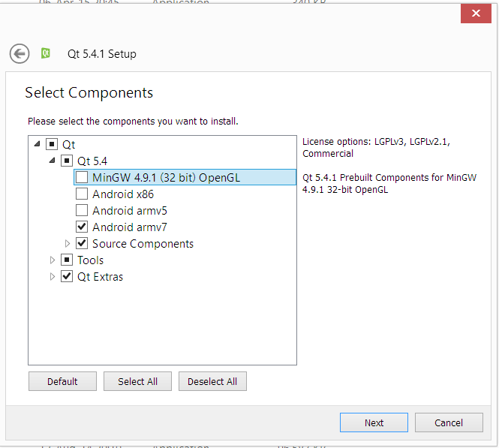The width and height of the screenshot is (499, 448).
Task: Expand the Source Components node
Action: 67,244
